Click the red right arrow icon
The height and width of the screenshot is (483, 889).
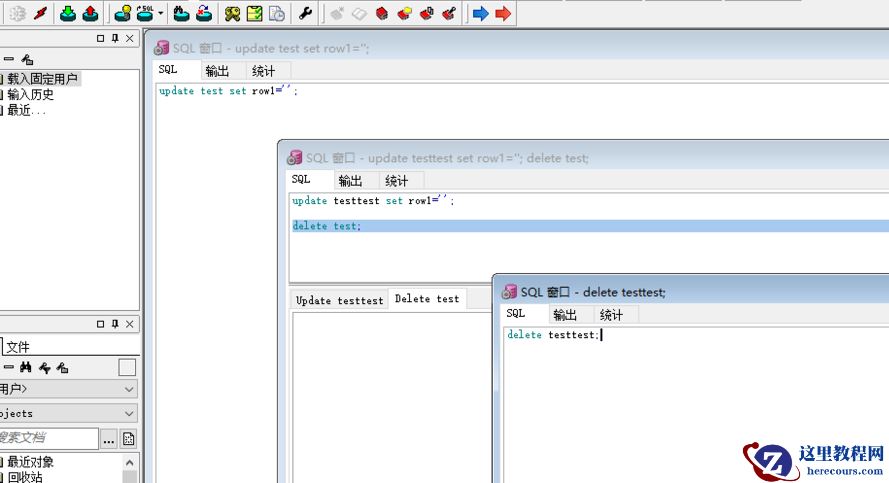[x=503, y=13]
